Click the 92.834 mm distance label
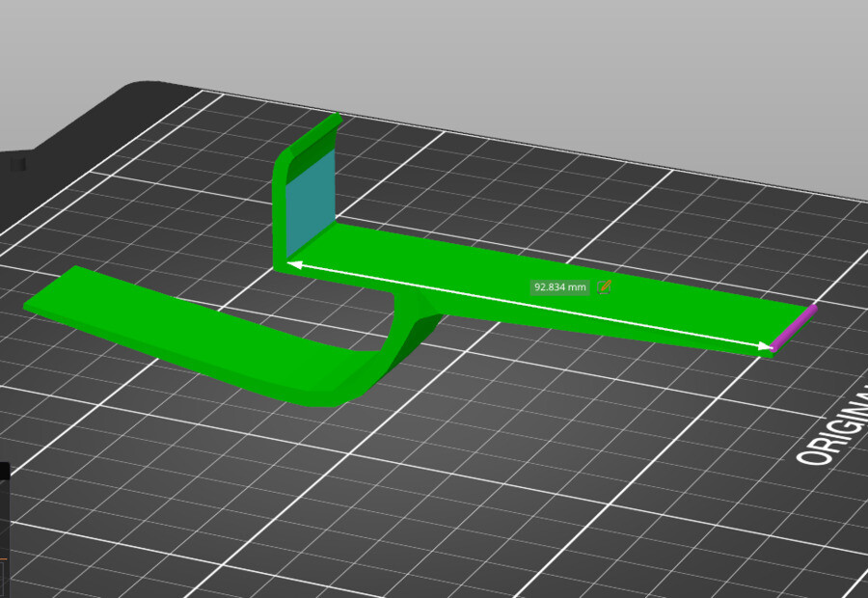Viewport: 868px width, 598px height. point(559,286)
